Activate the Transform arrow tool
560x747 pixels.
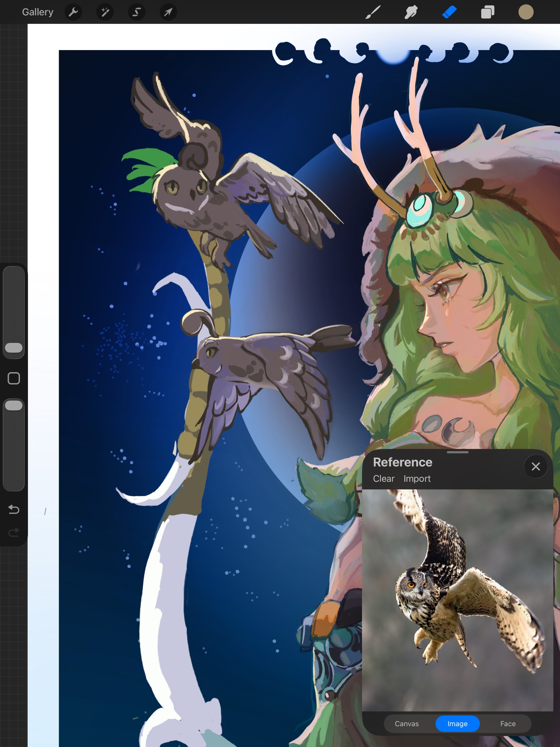click(168, 12)
